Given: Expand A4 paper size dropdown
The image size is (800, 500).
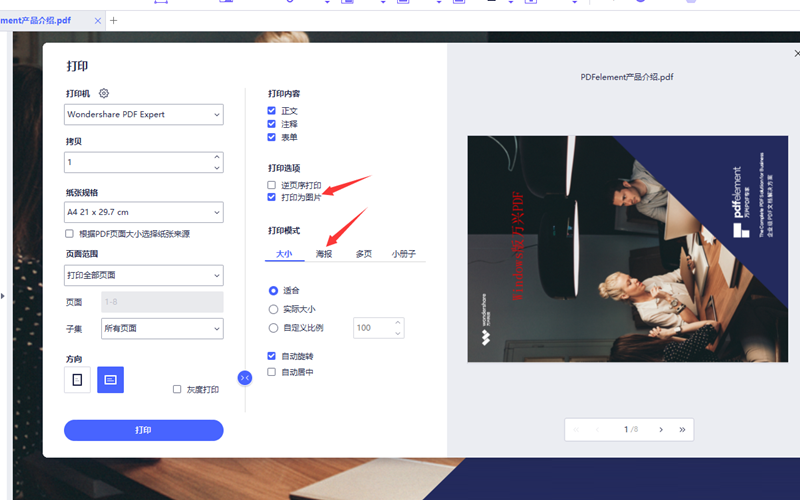Looking at the screenshot, I should point(144,212).
